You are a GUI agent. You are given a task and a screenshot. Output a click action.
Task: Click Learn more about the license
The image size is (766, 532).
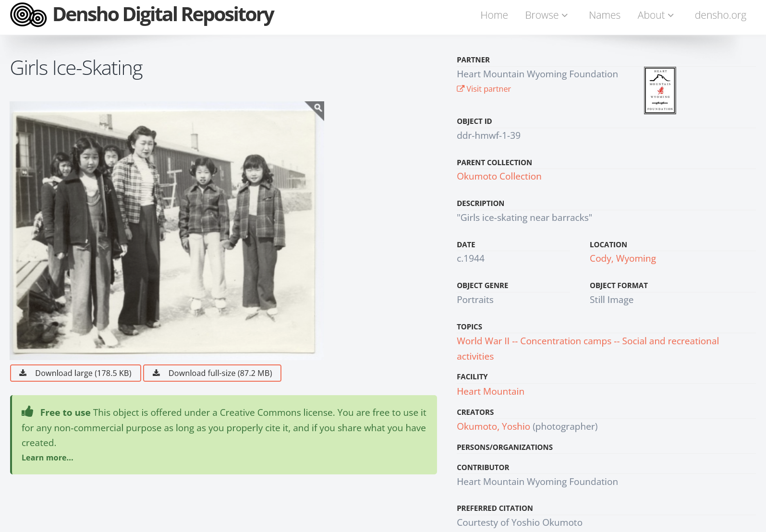47,458
